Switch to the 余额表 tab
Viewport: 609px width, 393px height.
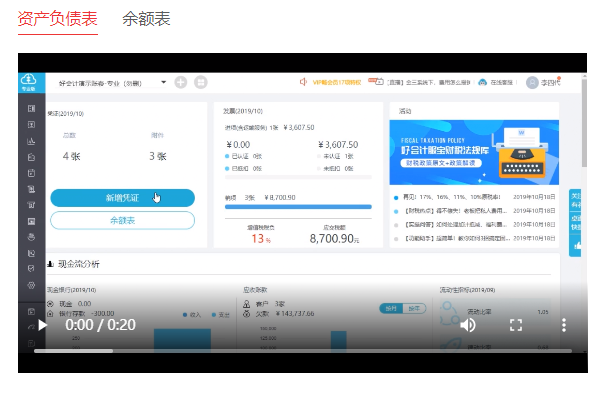146,19
